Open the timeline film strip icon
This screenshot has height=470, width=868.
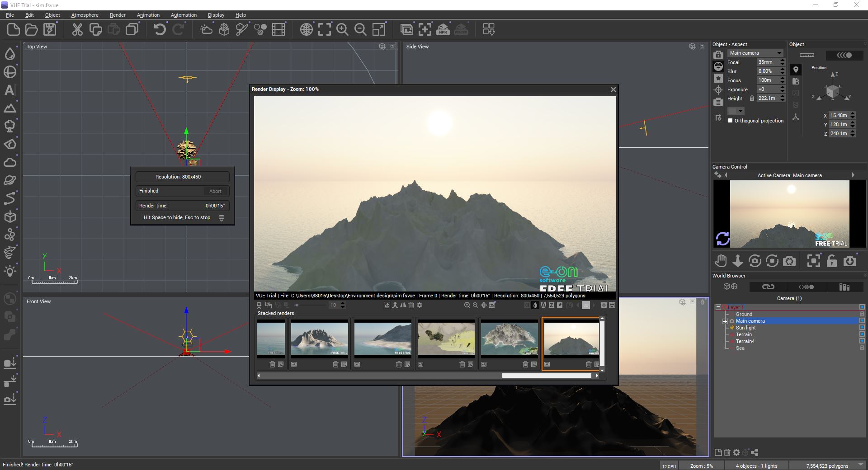(278, 30)
